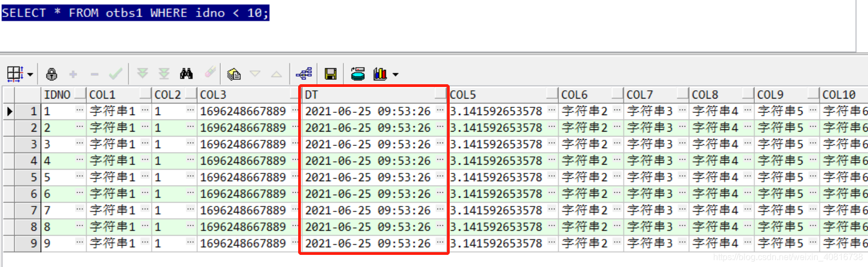The height and width of the screenshot is (267, 868).
Task: Open ellipsis editor for COL3 in row 4
Action: 295,160
